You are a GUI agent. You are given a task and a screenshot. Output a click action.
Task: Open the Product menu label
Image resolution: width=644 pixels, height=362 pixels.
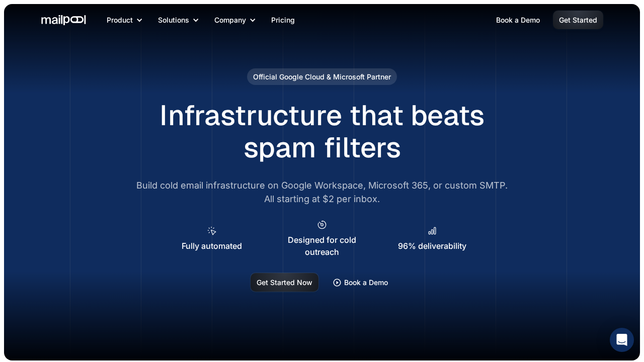(x=120, y=20)
